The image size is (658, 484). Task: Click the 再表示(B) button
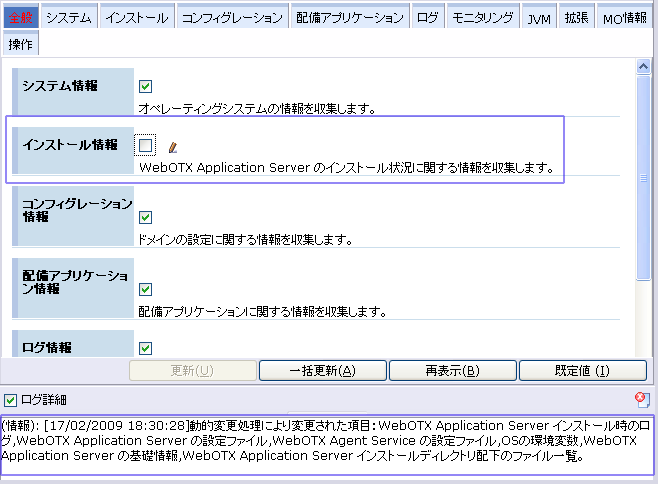coord(452,371)
